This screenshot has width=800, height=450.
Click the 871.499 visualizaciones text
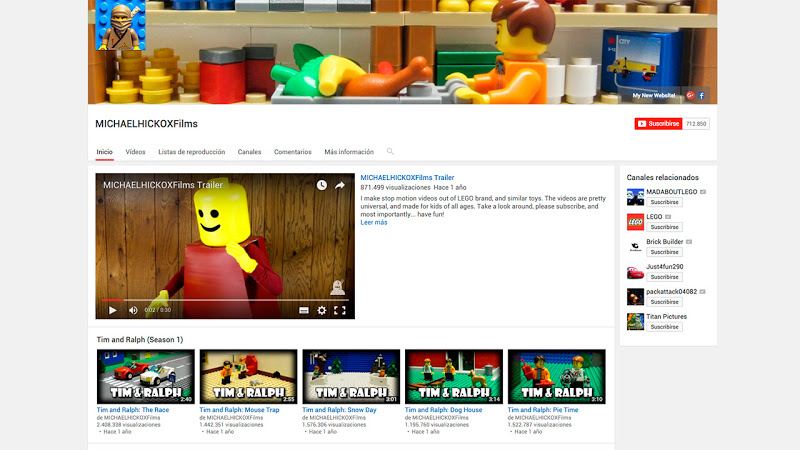pyautogui.click(x=395, y=187)
